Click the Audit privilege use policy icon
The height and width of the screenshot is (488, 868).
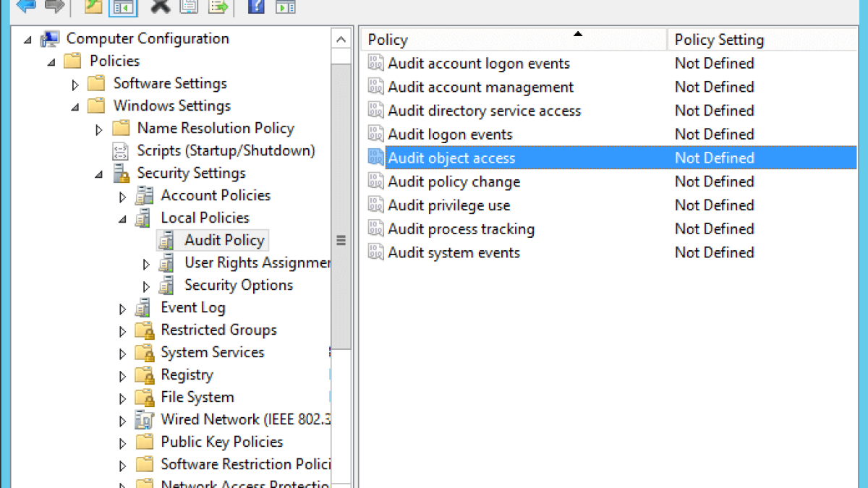pos(375,206)
